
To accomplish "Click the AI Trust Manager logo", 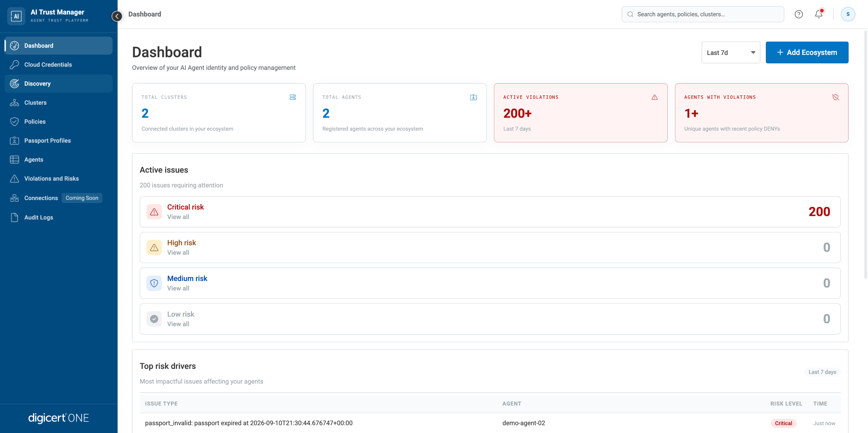I will click(x=16, y=16).
